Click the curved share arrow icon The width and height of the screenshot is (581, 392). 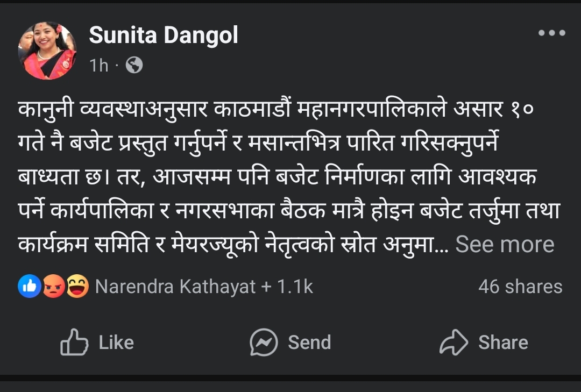pos(454,343)
